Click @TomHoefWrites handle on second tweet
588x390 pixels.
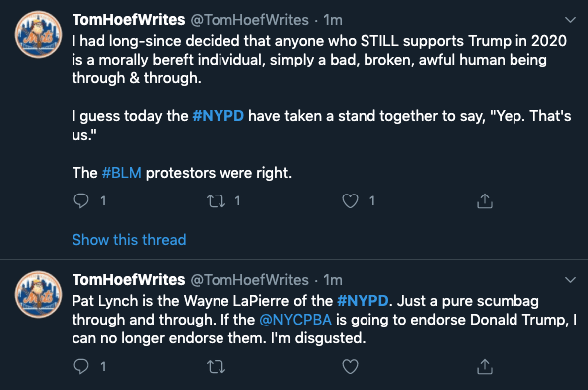[249, 280]
